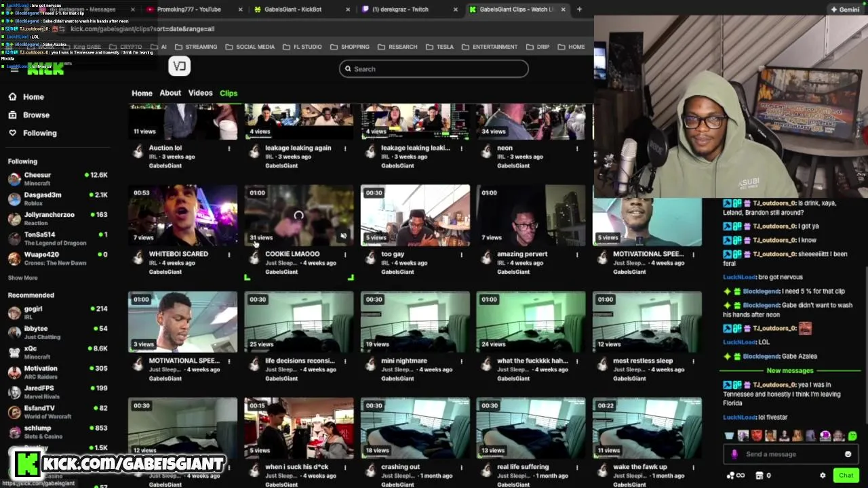Open the TESLA bookmarks folder
The height and width of the screenshot is (488, 868).
pos(439,47)
